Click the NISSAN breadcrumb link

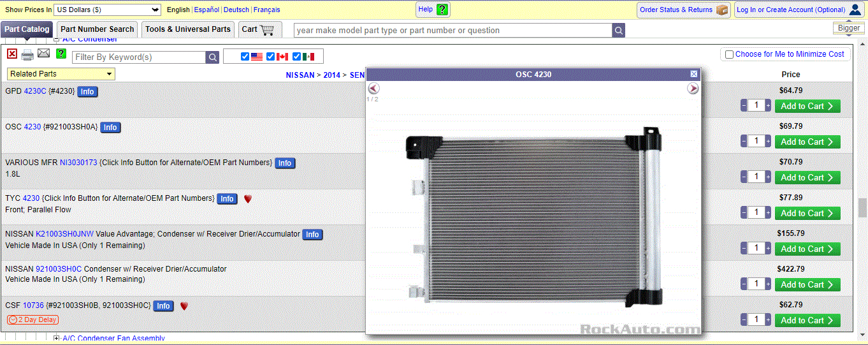click(300, 75)
